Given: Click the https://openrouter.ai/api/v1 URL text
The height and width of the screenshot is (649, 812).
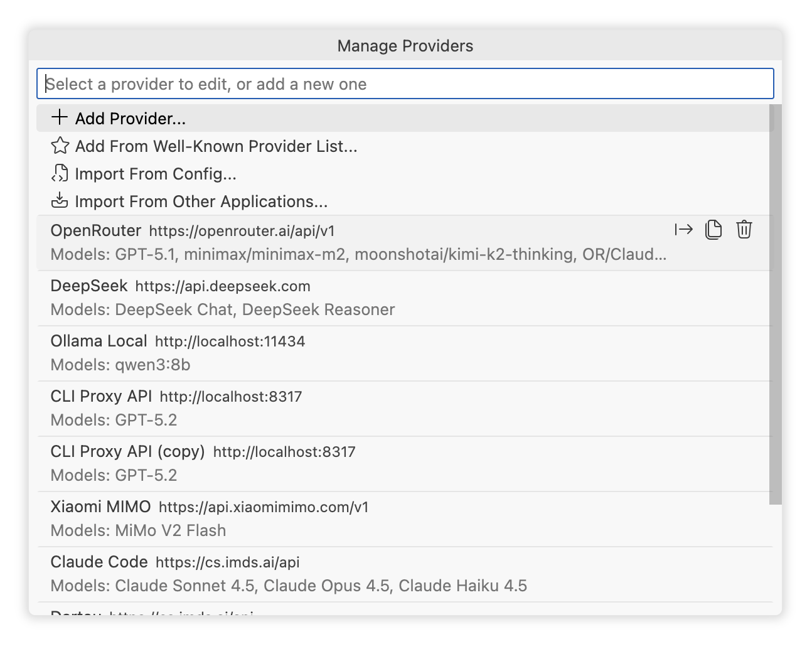Looking at the screenshot, I should (x=242, y=231).
